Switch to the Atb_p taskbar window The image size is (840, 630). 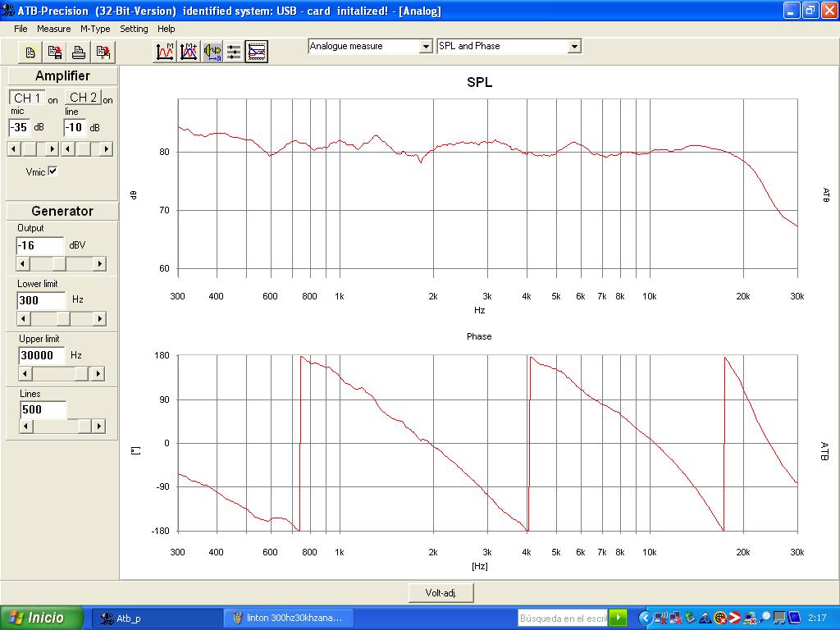click(157, 619)
